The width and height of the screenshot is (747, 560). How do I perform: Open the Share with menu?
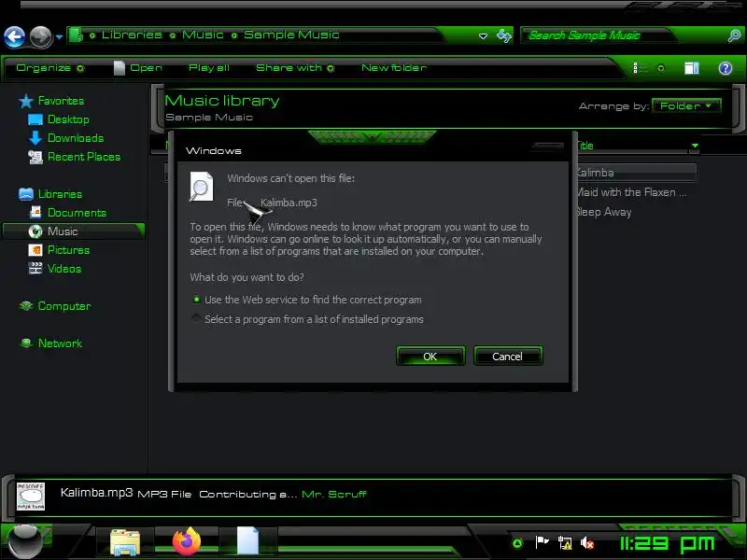(295, 68)
